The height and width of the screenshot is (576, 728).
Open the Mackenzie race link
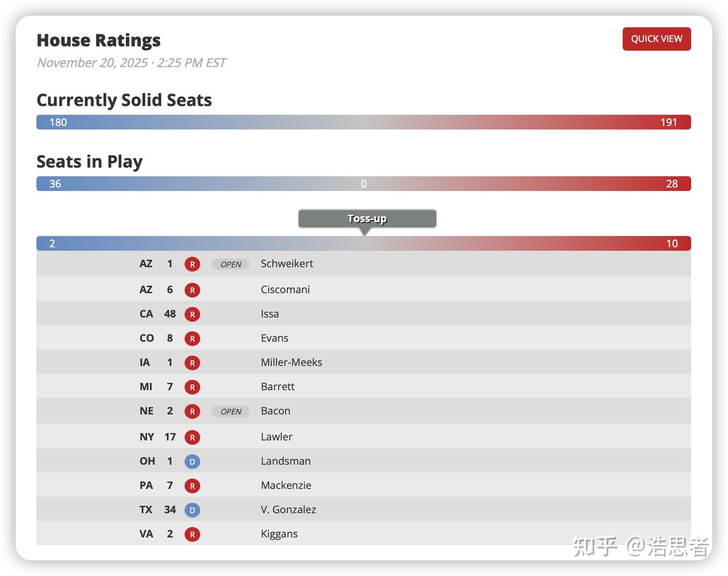point(286,486)
